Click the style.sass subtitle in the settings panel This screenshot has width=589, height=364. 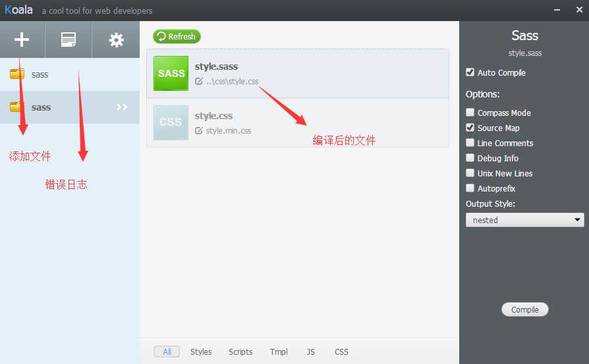525,53
